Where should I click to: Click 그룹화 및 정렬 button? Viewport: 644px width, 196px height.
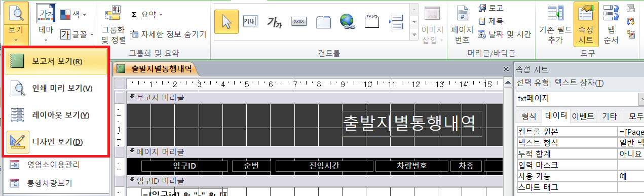114,24
